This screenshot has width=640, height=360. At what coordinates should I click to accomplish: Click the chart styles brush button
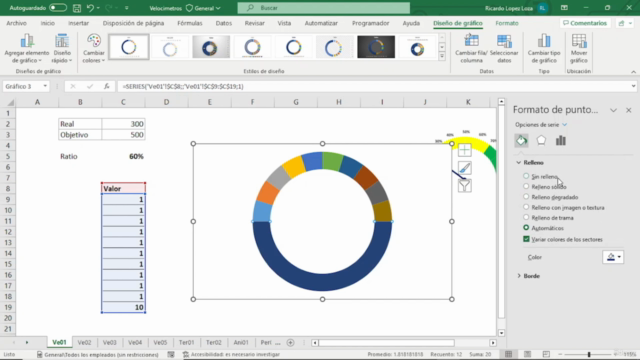464,168
